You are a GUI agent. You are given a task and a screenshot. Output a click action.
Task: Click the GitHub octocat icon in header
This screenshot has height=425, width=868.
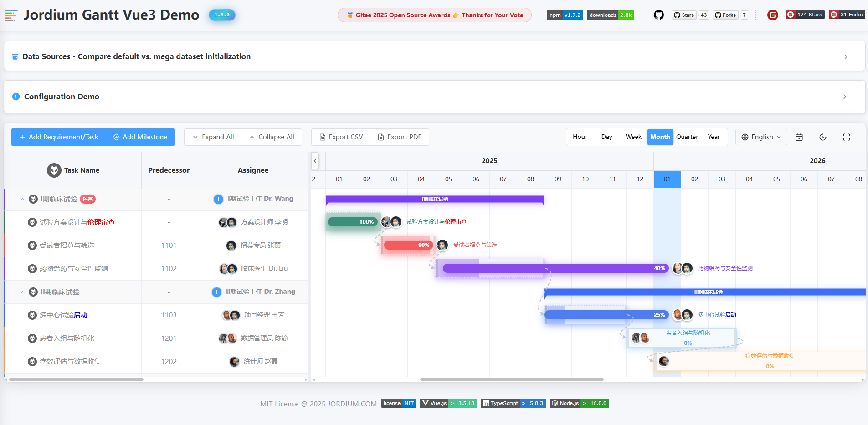point(659,15)
